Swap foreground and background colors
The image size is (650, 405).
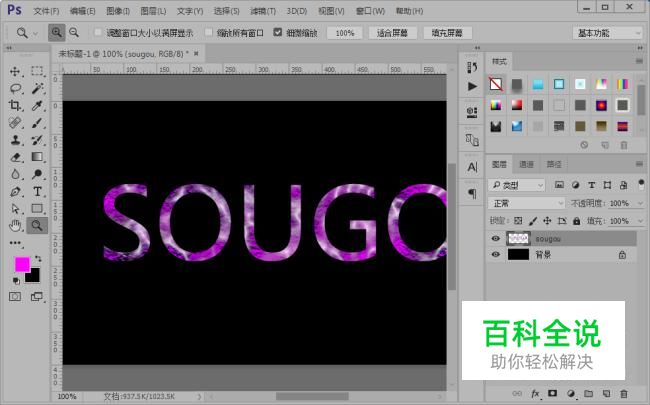click(38, 259)
